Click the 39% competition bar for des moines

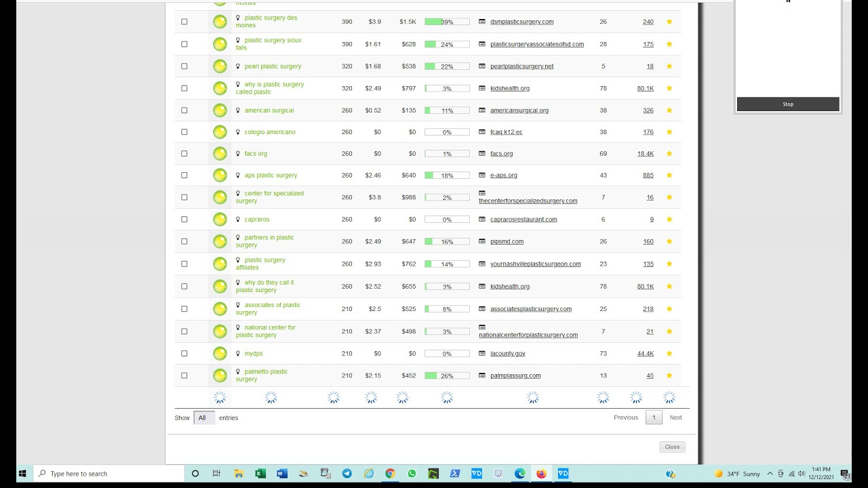pyautogui.click(x=447, y=22)
